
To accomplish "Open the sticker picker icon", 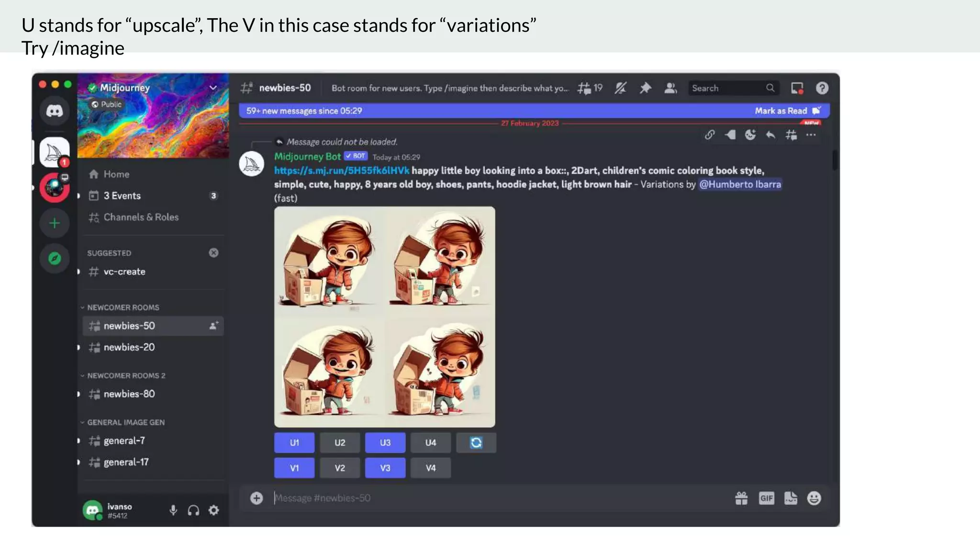I will click(x=791, y=498).
